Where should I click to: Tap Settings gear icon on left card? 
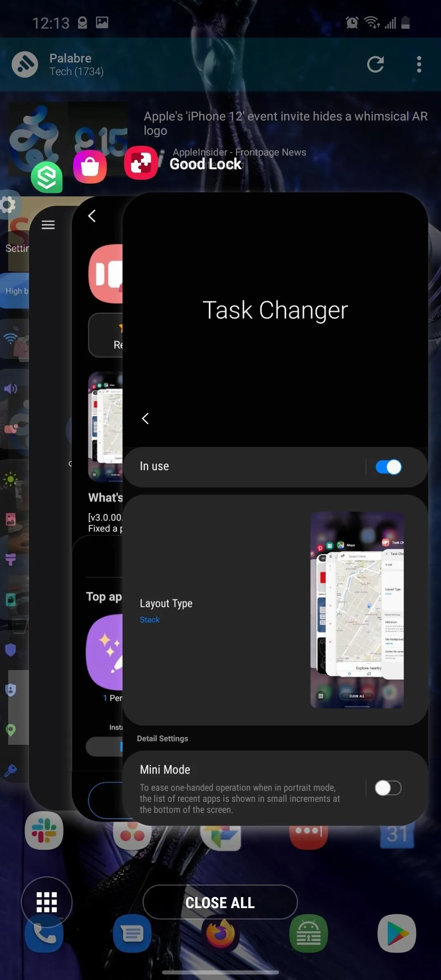pos(7,204)
